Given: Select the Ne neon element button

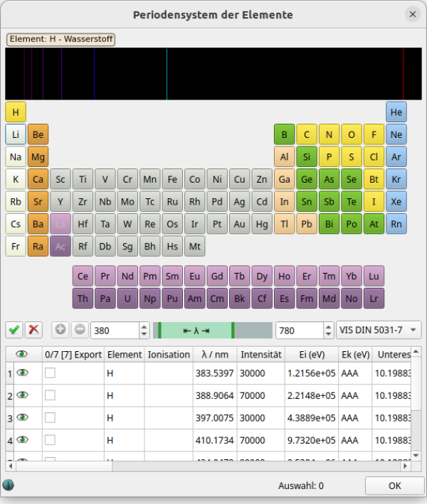Looking at the screenshot, I should [x=396, y=134].
